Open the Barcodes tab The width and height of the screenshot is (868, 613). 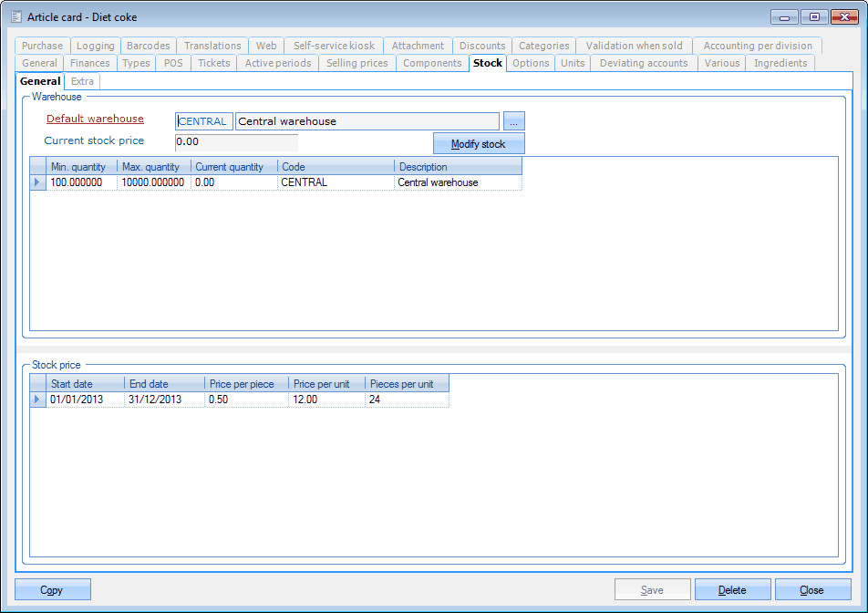(148, 46)
